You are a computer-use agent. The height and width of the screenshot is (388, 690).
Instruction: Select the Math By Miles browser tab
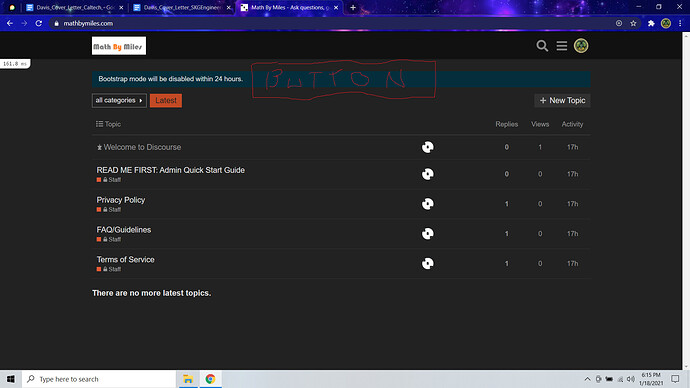tap(289, 7)
